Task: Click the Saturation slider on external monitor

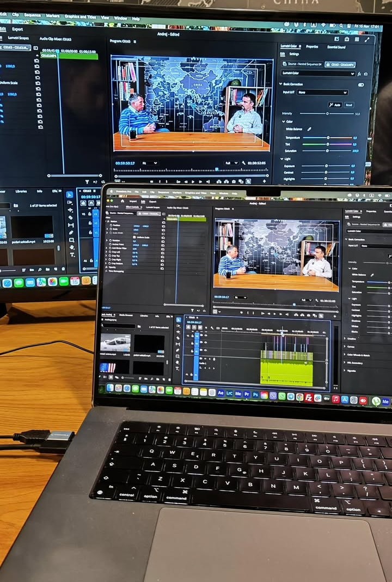Action: (x=327, y=151)
